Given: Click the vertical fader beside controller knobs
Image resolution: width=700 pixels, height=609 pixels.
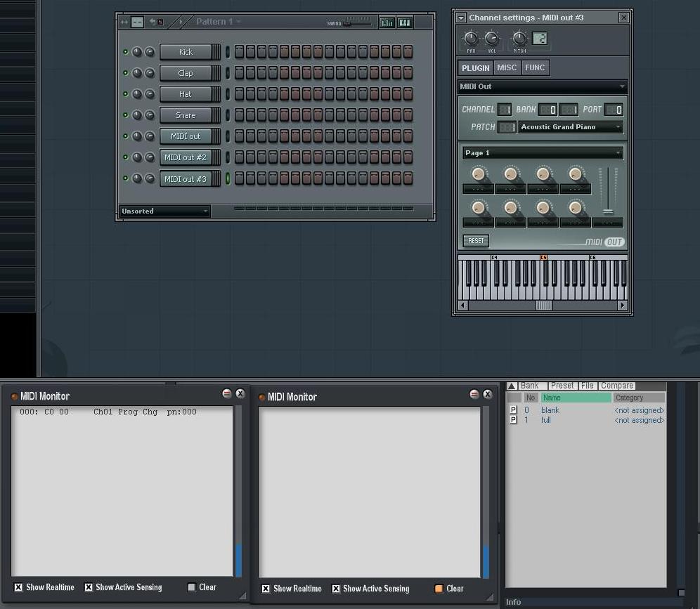Looking at the screenshot, I should (x=608, y=192).
